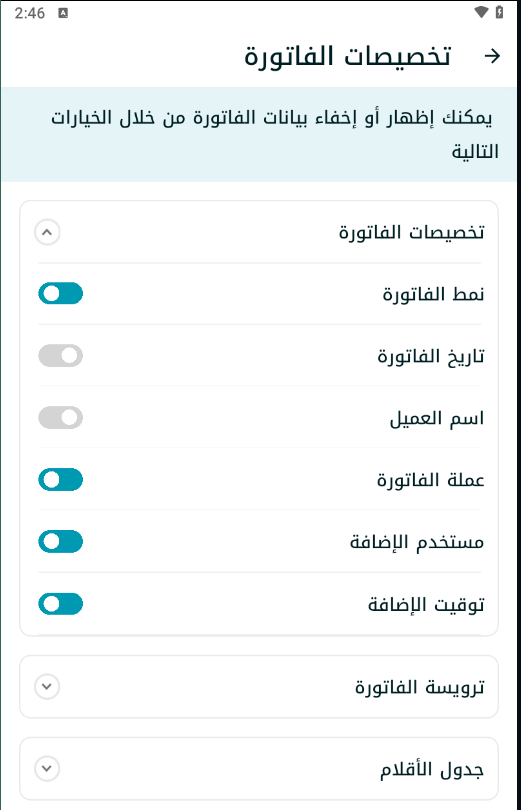Tap the back arrow icon

coord(492,56)
